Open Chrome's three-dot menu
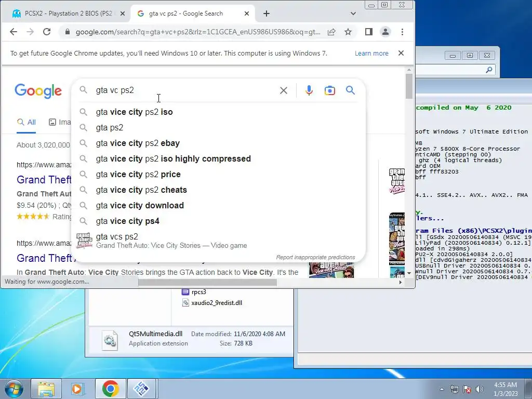532x399 pixels. click(x=403, y=32)
